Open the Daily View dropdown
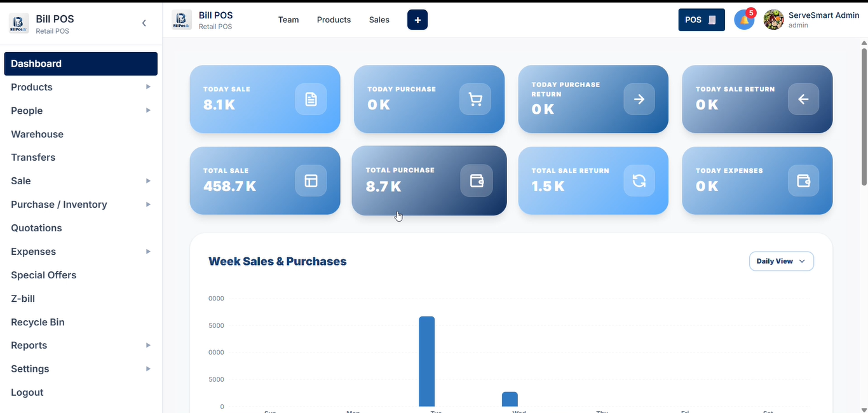The image size is (868, 413). (781, 261)
